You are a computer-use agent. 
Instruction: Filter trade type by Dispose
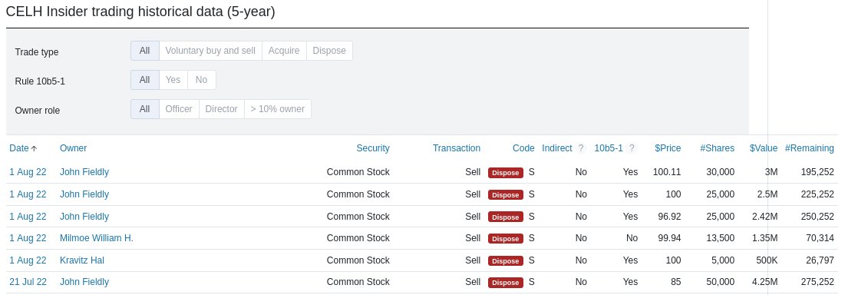pos(329,51)
